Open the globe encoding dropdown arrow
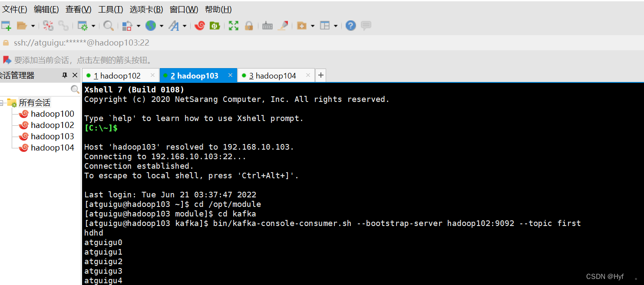The image size is (644, 285). coord(162,26)
